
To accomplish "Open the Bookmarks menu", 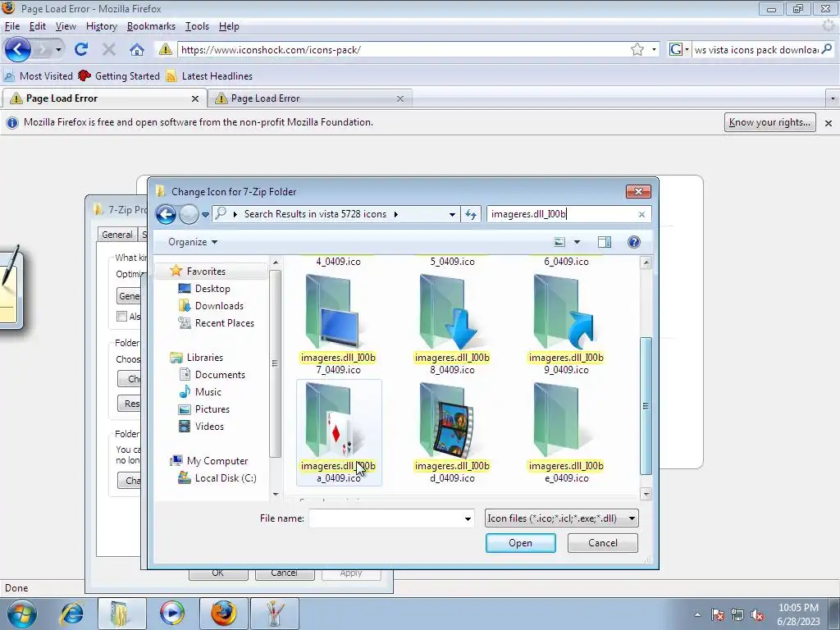I will 151,26.
